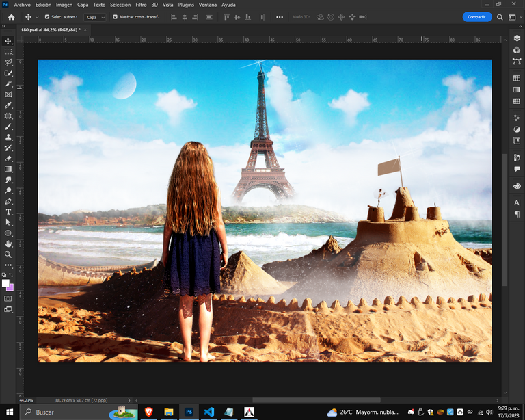Select the Quick Selection tool
The image size is (525, 420).
point(8,73)
